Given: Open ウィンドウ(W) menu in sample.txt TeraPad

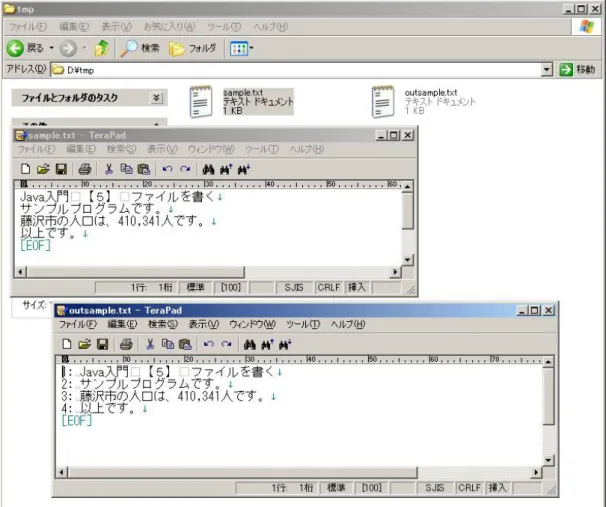Looking at the screenshot, I should 211,149.
